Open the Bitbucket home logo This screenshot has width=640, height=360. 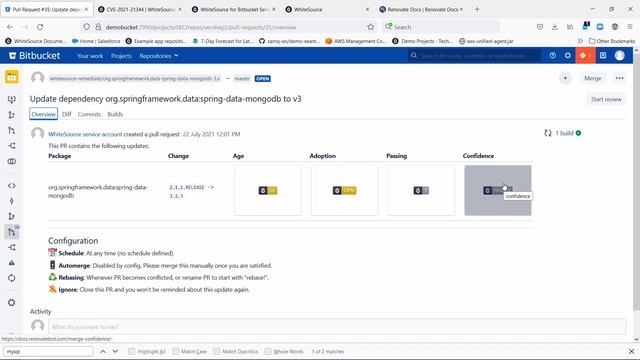tap(34, 56)
